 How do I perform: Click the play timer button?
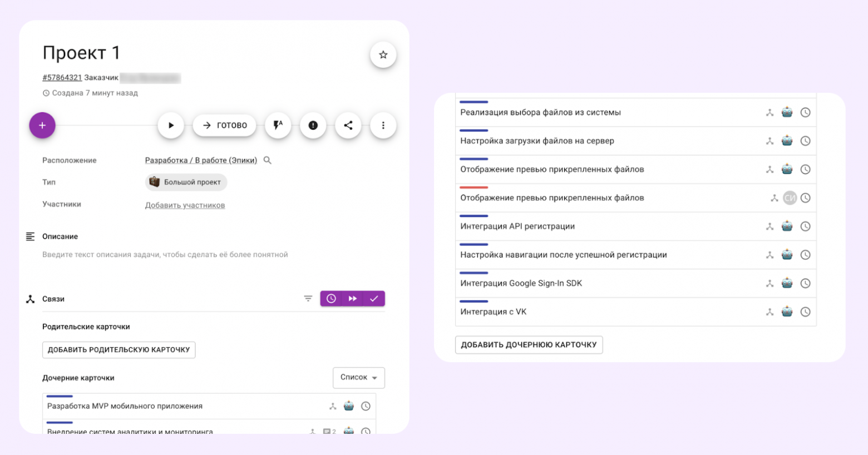[x=171, y=125]
